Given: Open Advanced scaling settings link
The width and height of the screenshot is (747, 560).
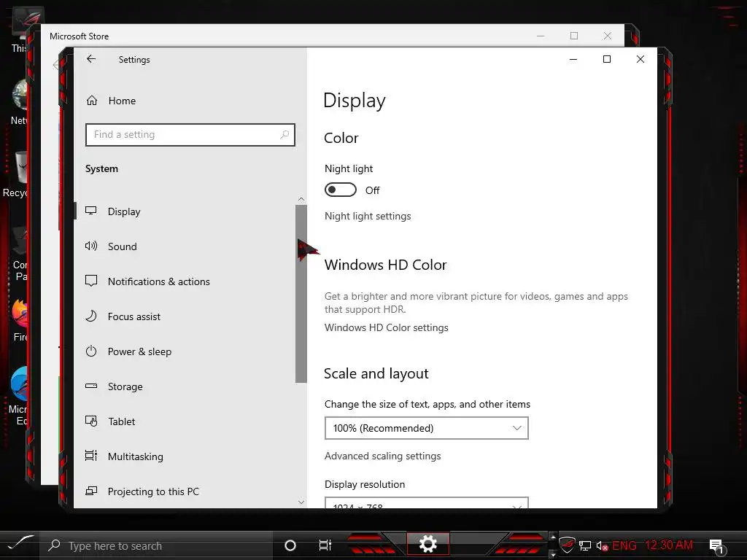Looking at the screenshot, I should tap(382, 456).
